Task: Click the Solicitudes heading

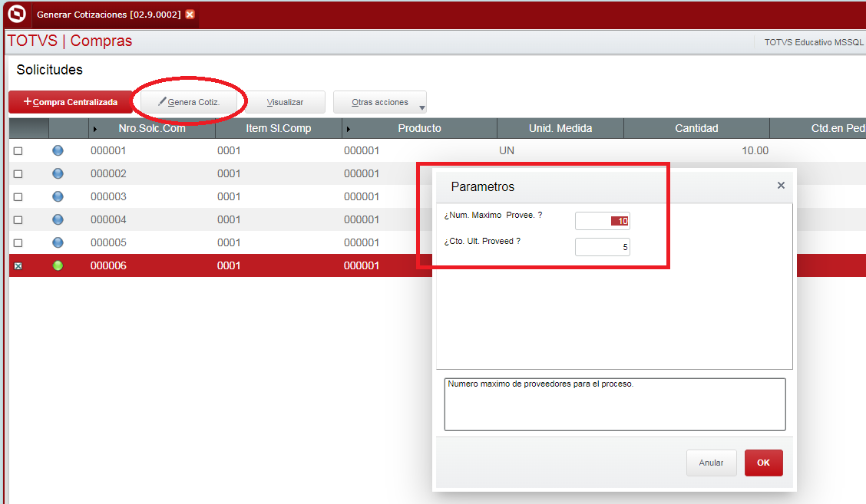Action: (x=50, y=70)
